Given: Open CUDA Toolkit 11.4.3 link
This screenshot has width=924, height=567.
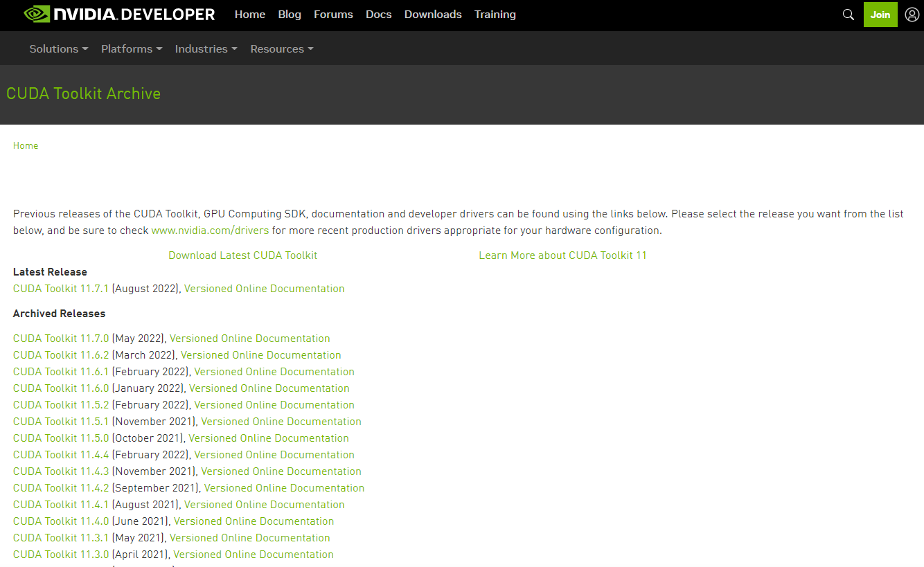Looking at the screenshot, I should [x=61, y=471].
